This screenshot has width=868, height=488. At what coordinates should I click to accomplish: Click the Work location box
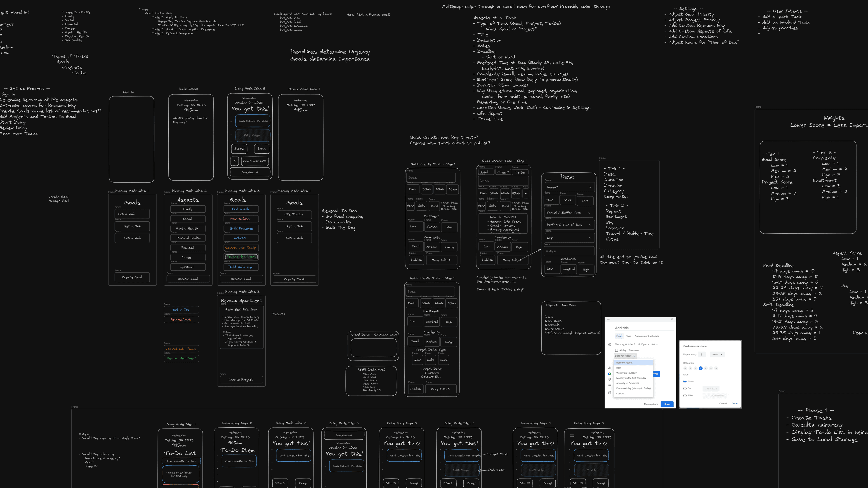point(568,200)
